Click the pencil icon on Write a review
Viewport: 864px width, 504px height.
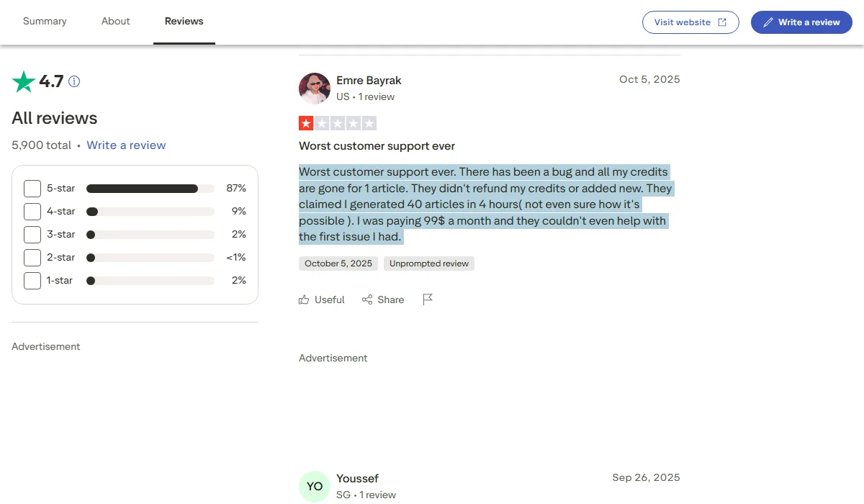coord(768,22)
